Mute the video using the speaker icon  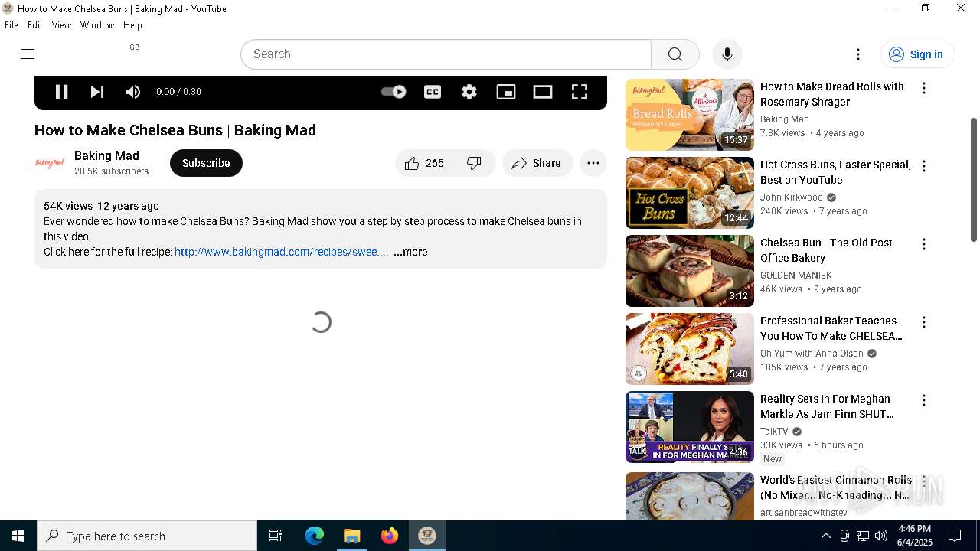tap(133, 92)
